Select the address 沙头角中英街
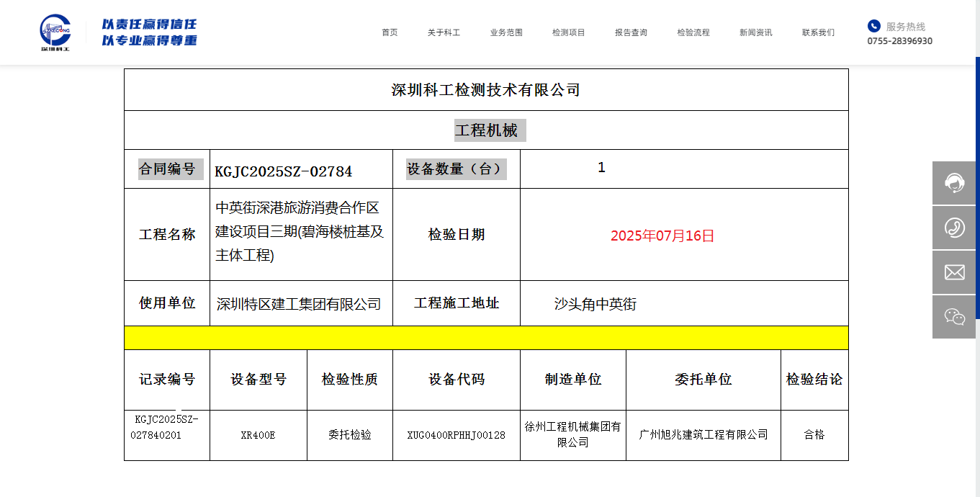The height and width of the screenshot is (497, 980). [595, 304]
